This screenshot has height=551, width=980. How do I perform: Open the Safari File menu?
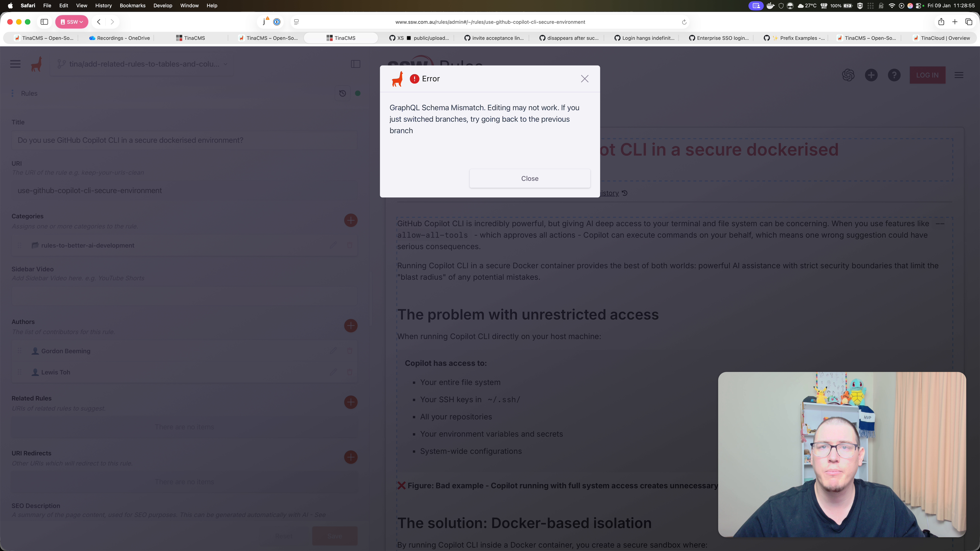coord(47,5)
